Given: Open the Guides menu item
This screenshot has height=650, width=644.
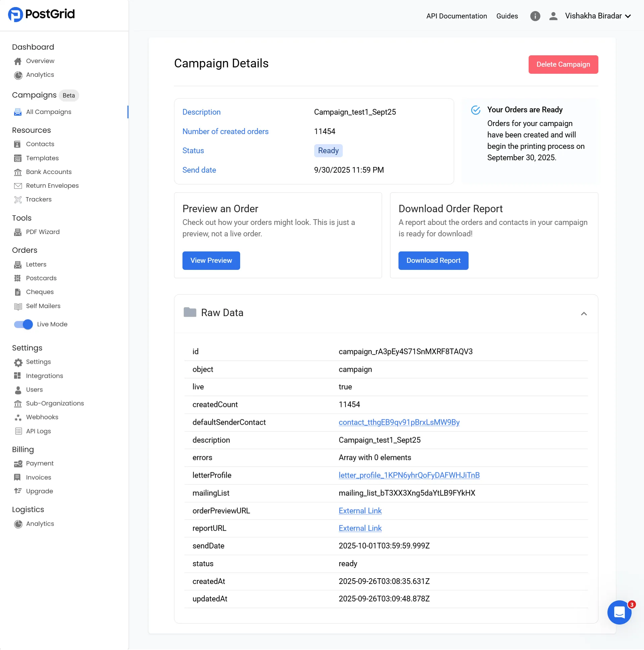Looking at the screenshot, I should (x=507, y=16).
